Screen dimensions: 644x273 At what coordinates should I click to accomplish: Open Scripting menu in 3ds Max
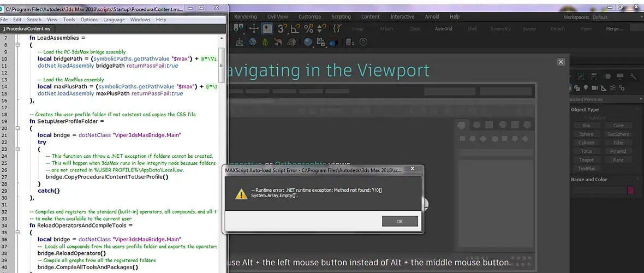click(341, 17)
